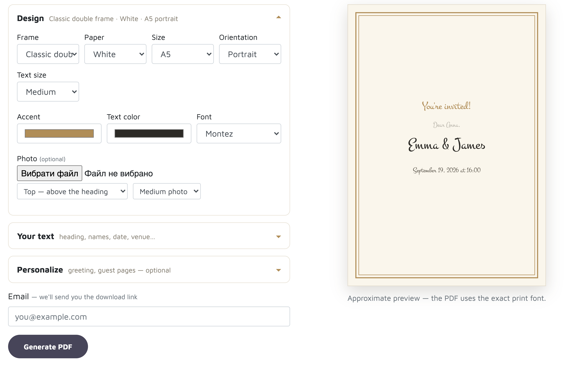Open the photo position dropdown
Image resolution: width=588 pixels, height=366 pixels.
pyautogui.click(x=72, y=191)
